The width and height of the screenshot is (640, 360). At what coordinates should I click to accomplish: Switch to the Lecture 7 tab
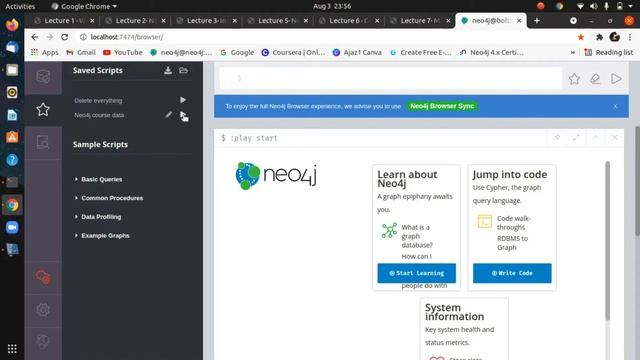point(420,20)
